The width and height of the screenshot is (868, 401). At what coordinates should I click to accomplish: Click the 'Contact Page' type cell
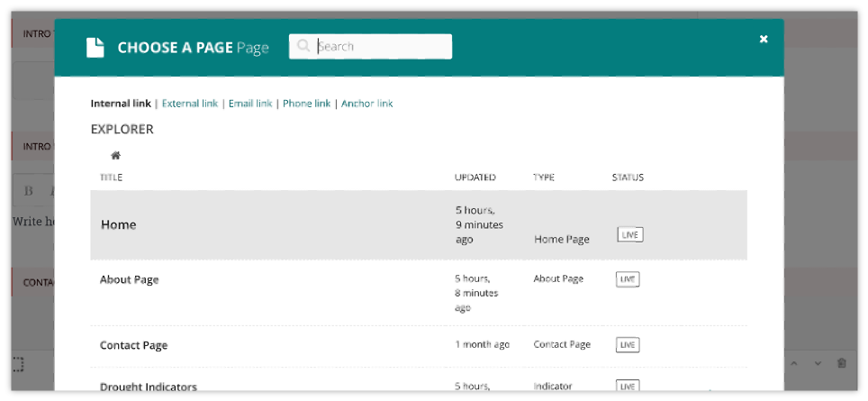(x=562, y=344)
